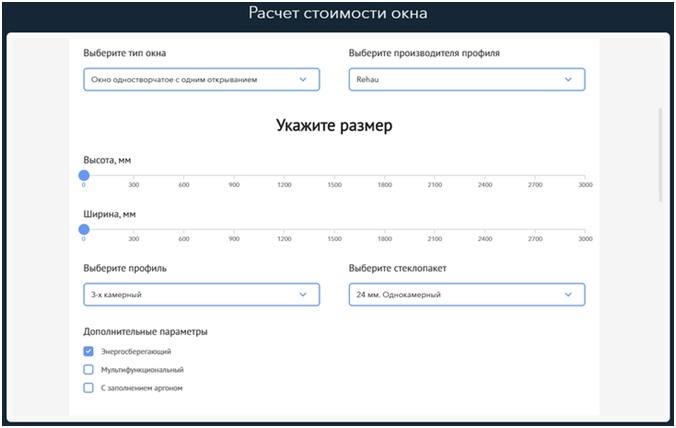Screen dimensions: 676x428
Task: Set Высота slider to the 900 mark
Action: [x=234, y=176]
